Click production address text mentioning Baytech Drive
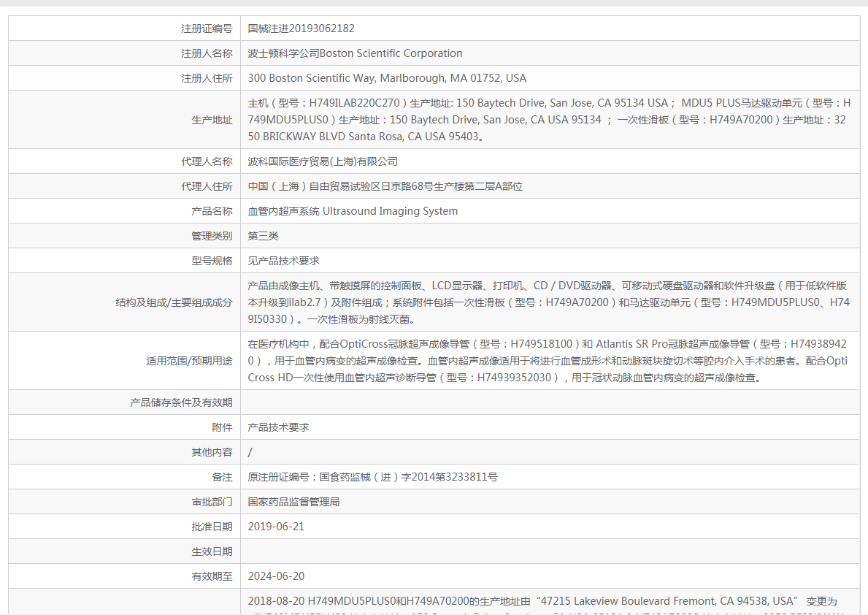 pos(549,120)
